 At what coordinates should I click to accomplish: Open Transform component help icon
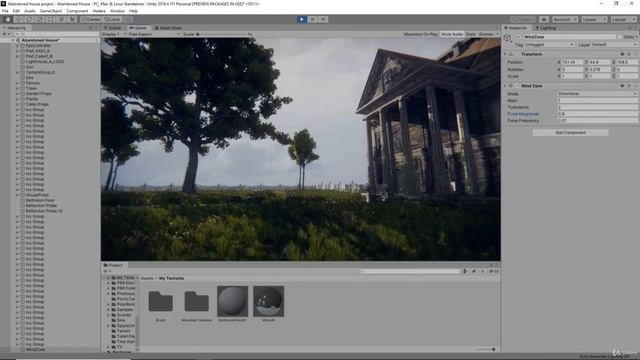pos(622,54)
